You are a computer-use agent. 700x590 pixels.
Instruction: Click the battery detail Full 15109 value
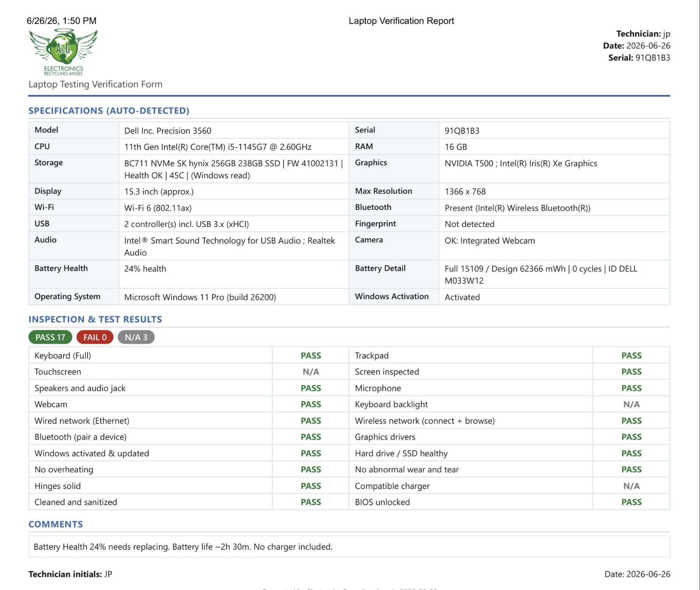541,275
